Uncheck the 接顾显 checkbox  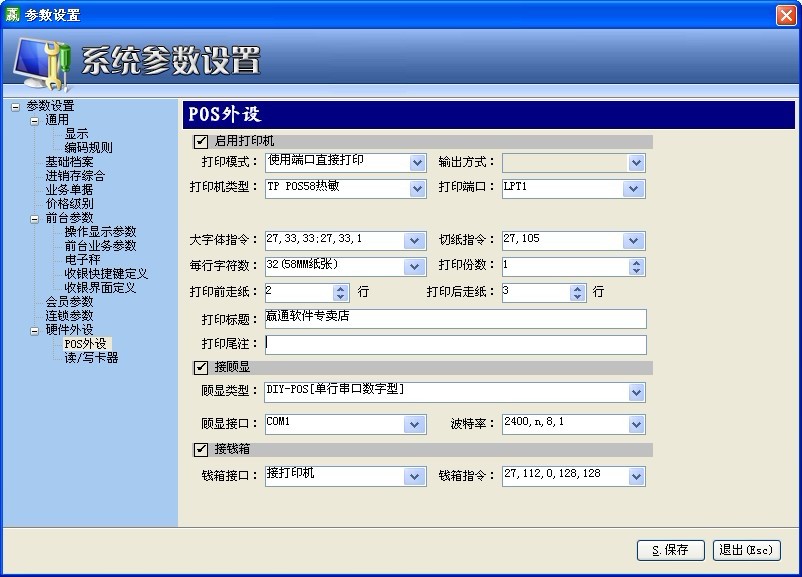coord(201,367)
